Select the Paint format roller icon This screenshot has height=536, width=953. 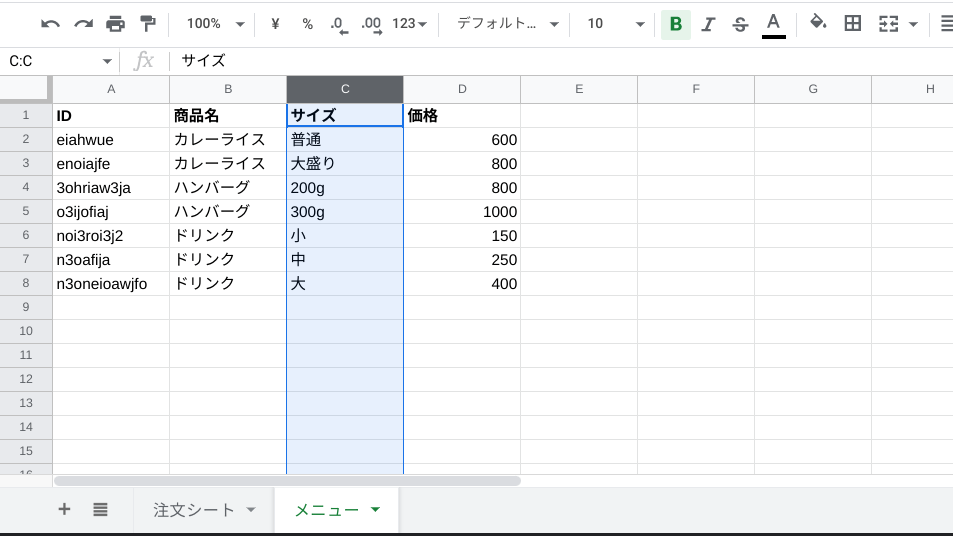pos(148,24)
